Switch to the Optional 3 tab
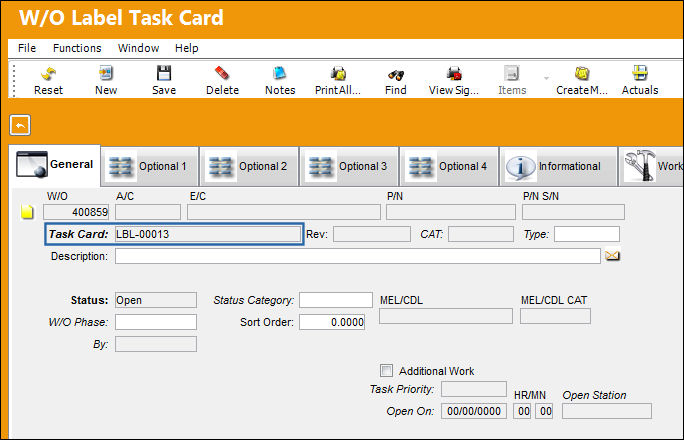Viewport: 684px width, 440px height. (349, 167)
